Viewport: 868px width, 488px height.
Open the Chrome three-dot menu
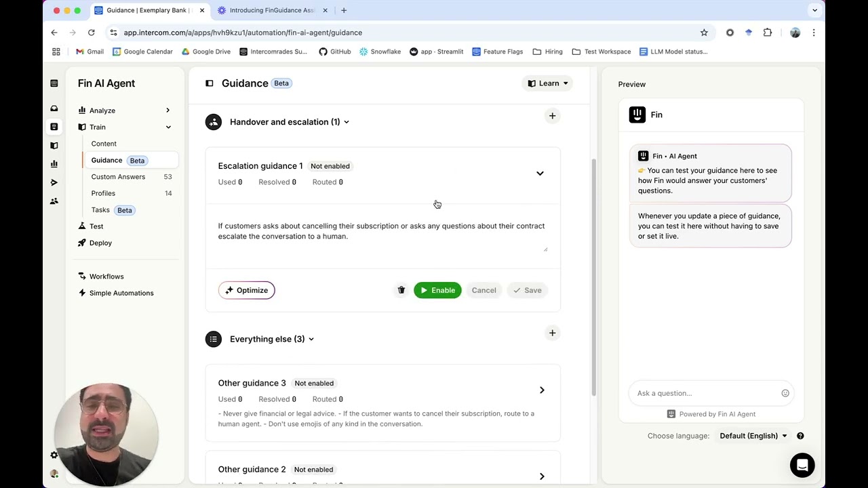coord(814,33)
